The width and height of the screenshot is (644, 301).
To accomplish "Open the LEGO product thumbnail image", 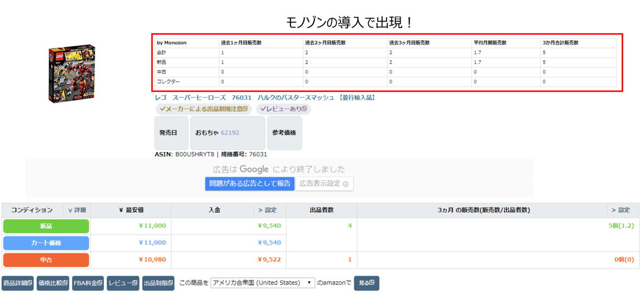I will [71, 73].
